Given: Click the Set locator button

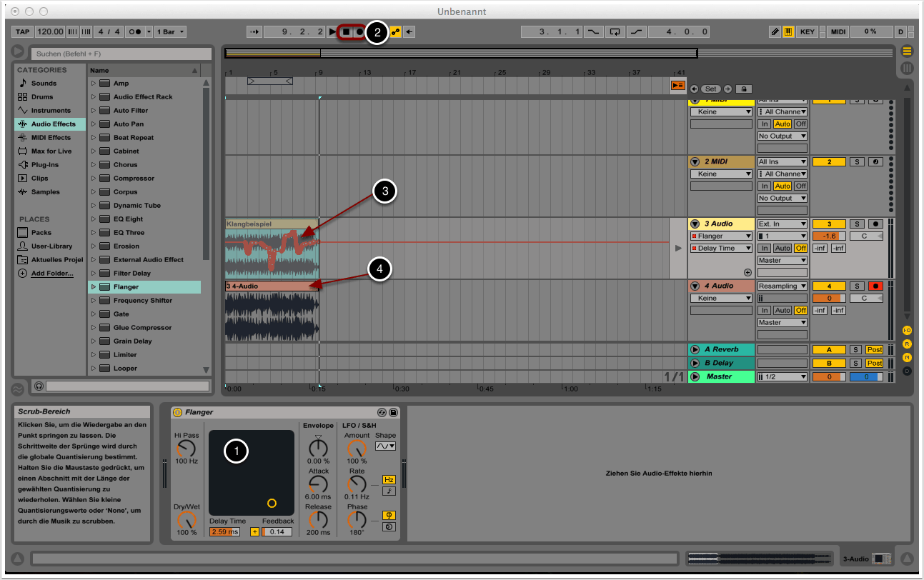Looking at the screenshot, I should pyautogui.click(x=710, y=89).
